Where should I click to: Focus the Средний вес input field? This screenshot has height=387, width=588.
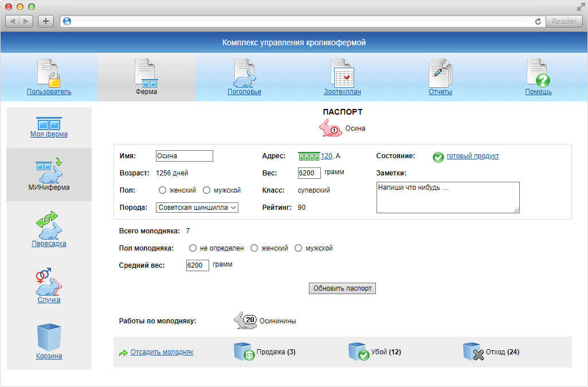point(198,265)
